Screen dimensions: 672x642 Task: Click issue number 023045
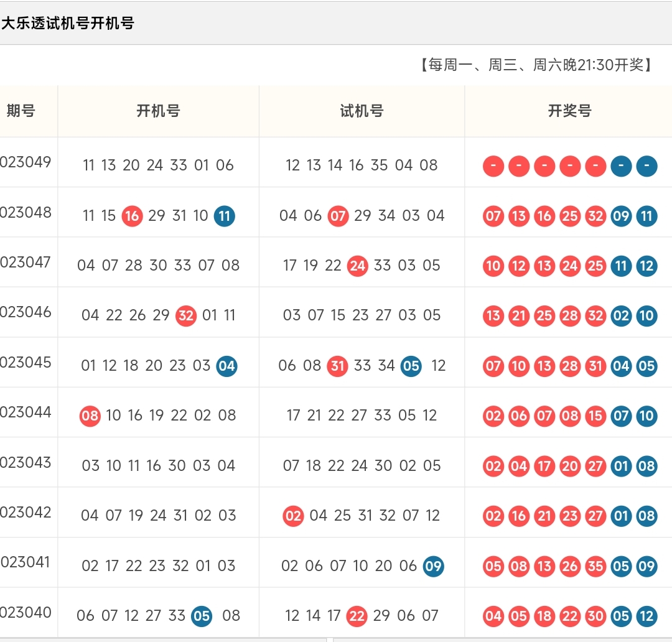26,363
